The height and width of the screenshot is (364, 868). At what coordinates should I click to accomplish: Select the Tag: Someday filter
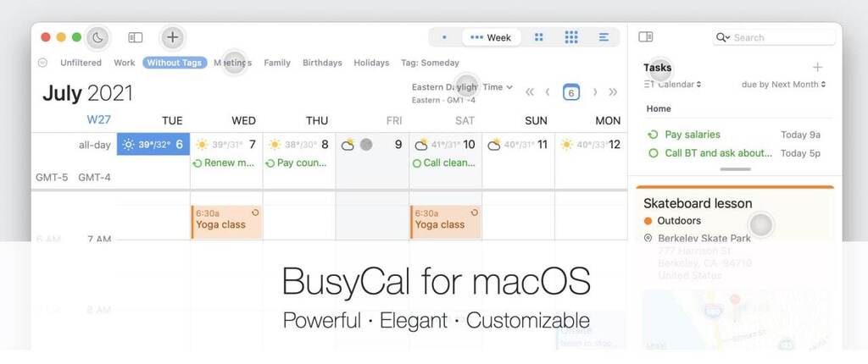click(430, 63)
